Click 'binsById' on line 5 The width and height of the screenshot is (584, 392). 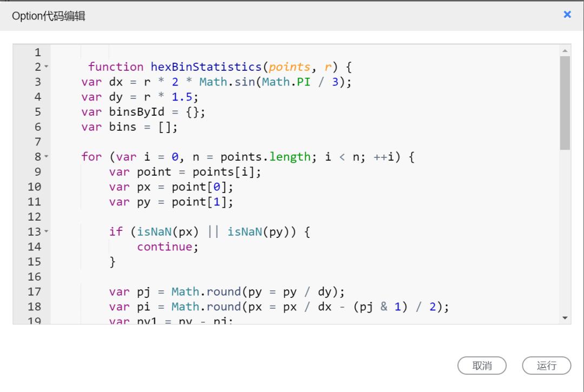pyautogui.click(x=137, y=112)
